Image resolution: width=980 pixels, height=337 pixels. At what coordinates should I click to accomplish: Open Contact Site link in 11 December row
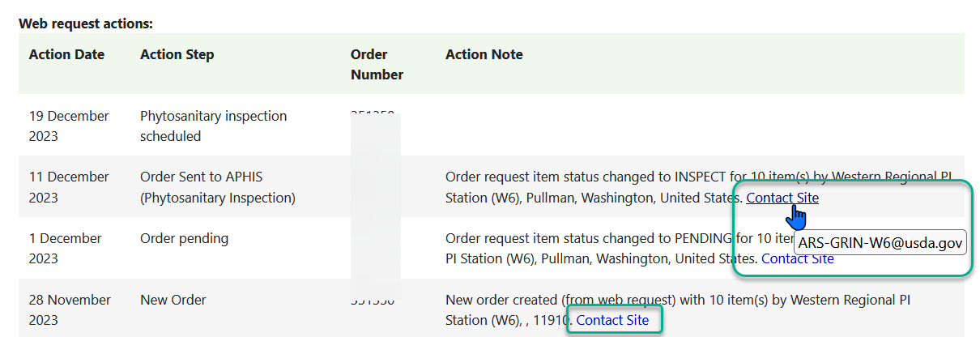(x=782, y=198)
